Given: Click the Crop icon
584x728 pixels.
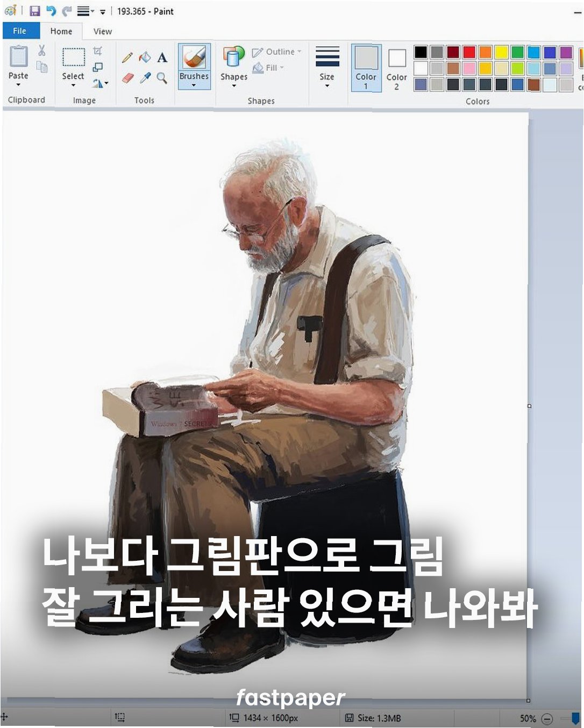Looking at the screenshot, I should [97, 51].
